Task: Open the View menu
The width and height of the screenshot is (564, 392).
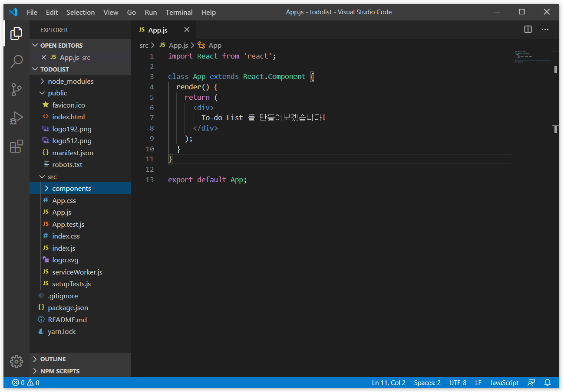Action: pyautogui.click(x=111, y=12)
